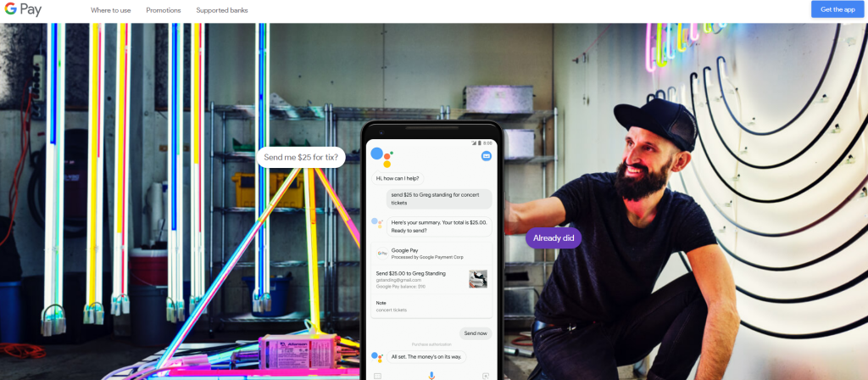The image size is (868, 380).
Task: Click the Here's your summary message
Action: click(439, 226)
